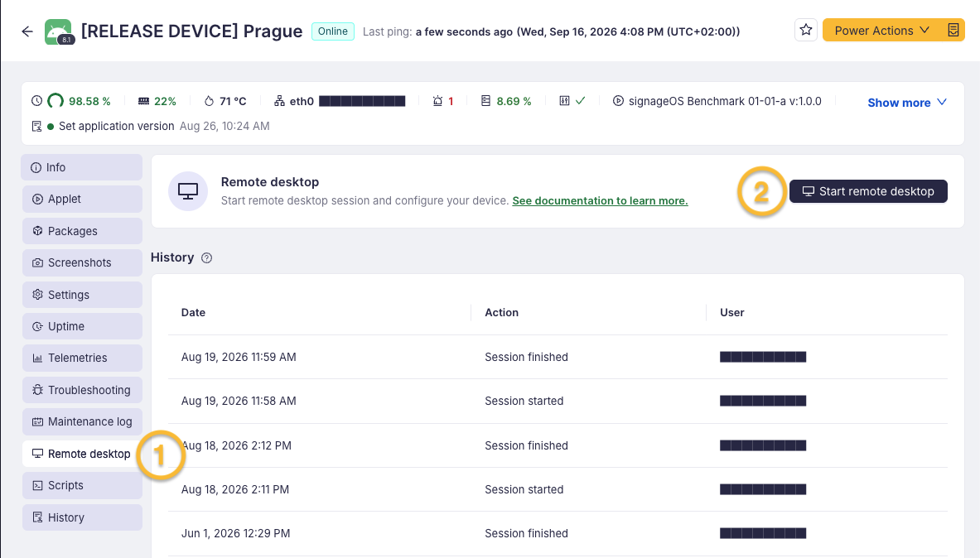Click the memory icon beside 22%
The width and height of the screenshot is (980, 558).
144,101
